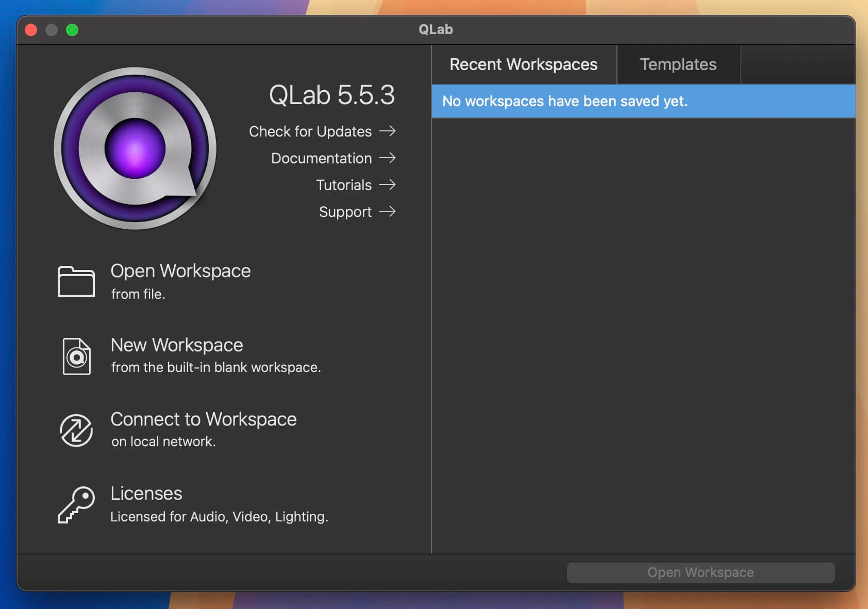This screenshot has height=609, width=868.
Task: Open the Tutorials text link
Action: 344,185
